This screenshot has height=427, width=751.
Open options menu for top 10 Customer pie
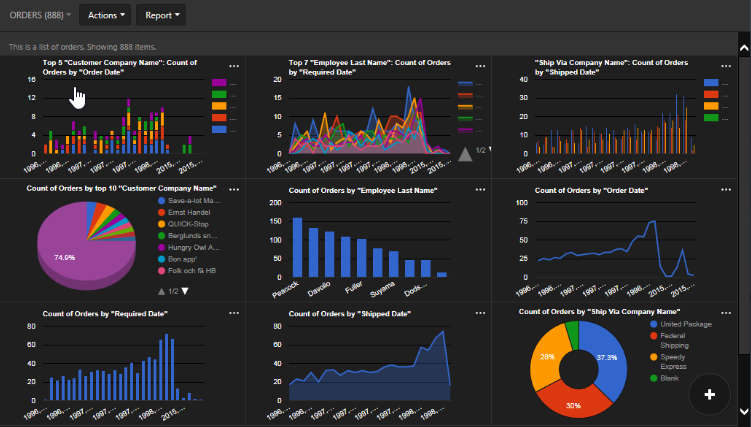pyautogui.click(x=235, y=189)
